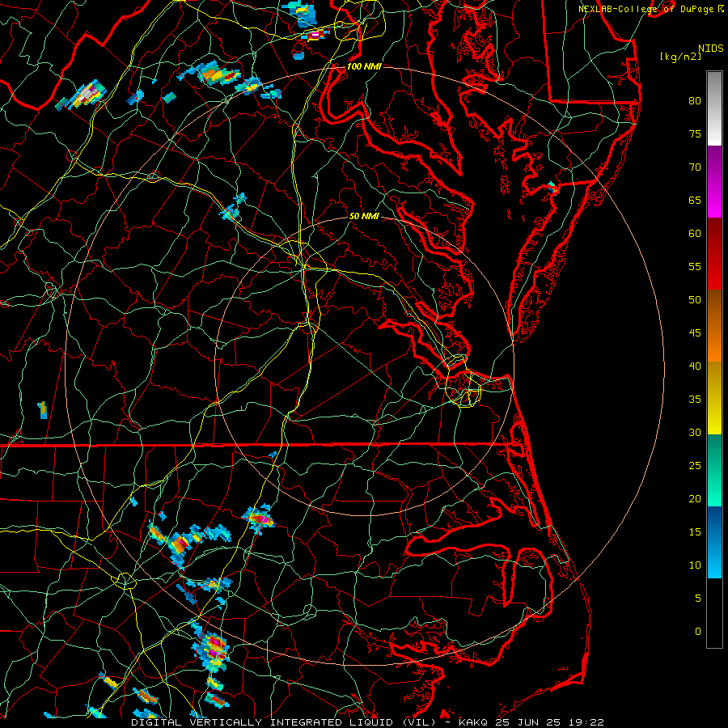
Task: Click the '25 JUN 25 19:22' timestamp
Action: tap(550, 722)
